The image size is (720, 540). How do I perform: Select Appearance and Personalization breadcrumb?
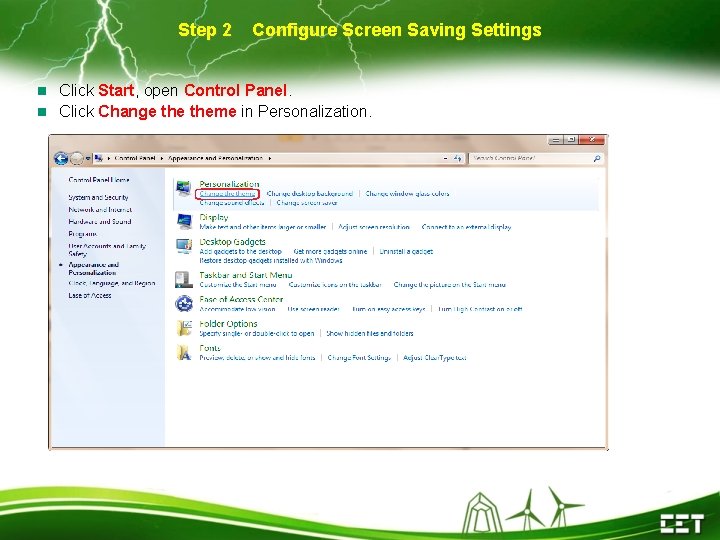click(x=215, y=158)
